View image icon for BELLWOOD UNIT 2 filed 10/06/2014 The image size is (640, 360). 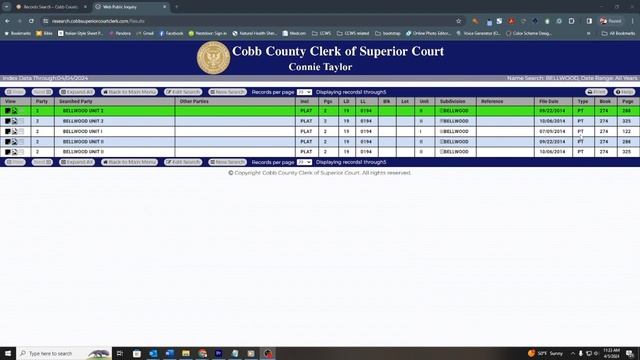[14, 121]
